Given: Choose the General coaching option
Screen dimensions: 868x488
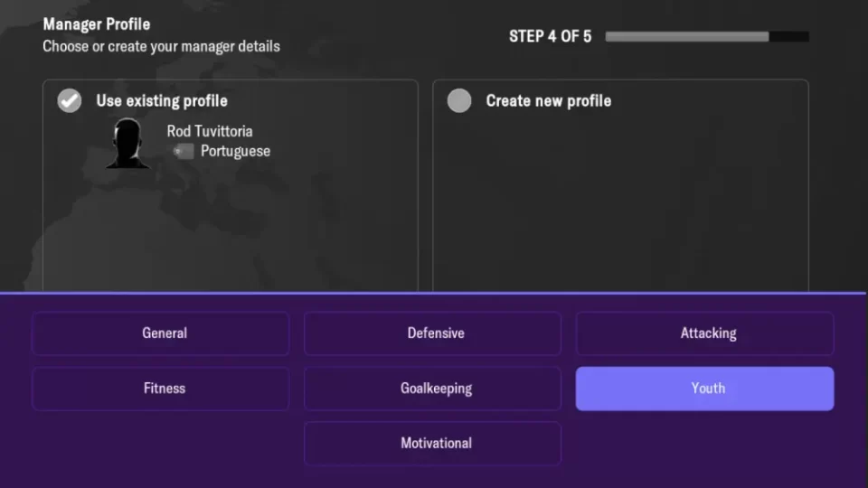Looking at the screenshot, I should (161, 333).
